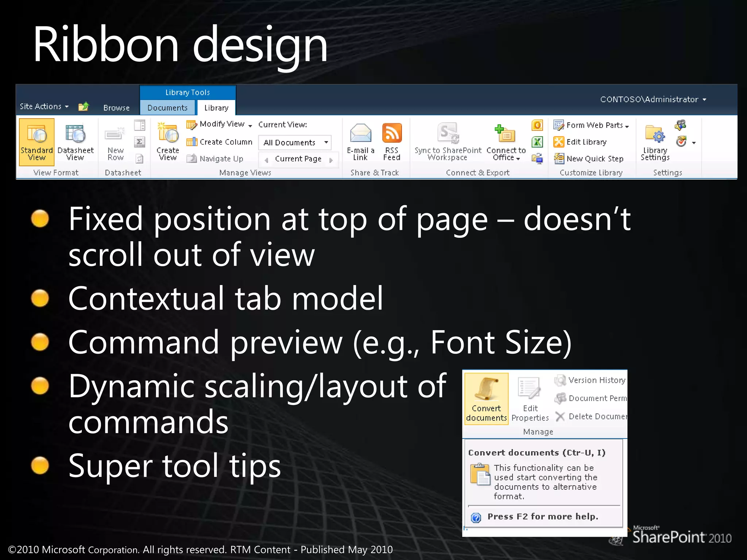Open the Site Actions menu
The image size is (747, 560).
44,106
